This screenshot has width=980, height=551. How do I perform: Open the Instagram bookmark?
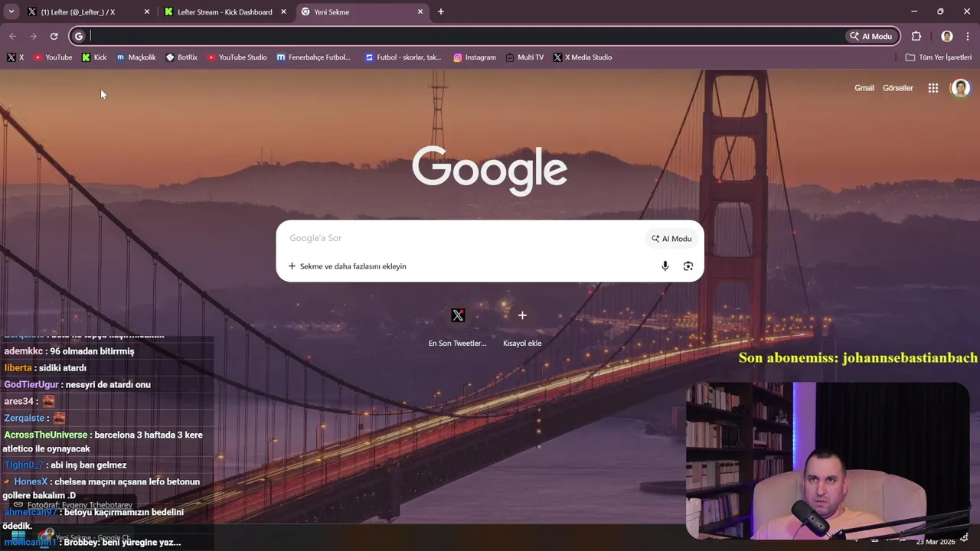475,57
